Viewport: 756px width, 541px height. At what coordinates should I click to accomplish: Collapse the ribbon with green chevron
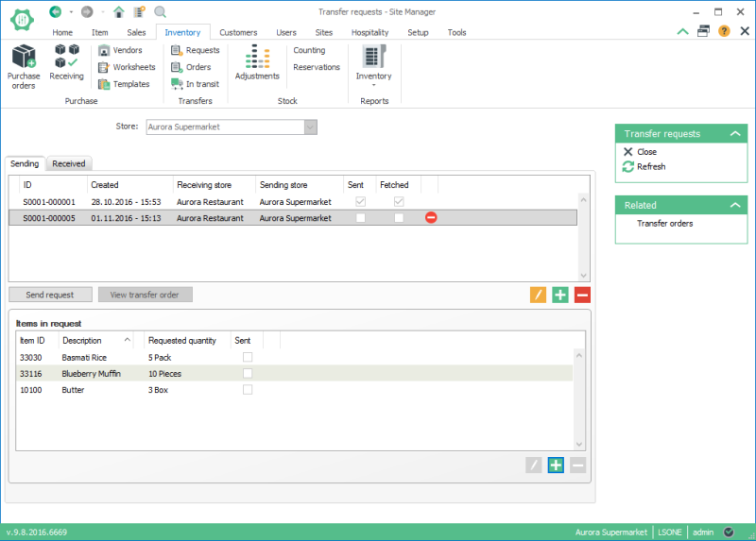click(x=682, y=32)
